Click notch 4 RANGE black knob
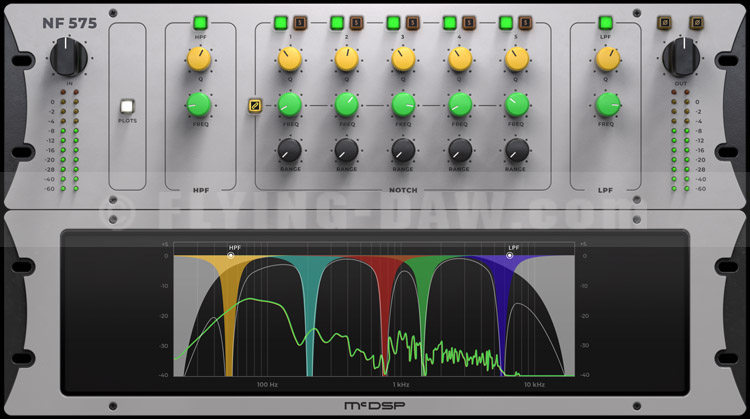750x419 pixels. 460,150
